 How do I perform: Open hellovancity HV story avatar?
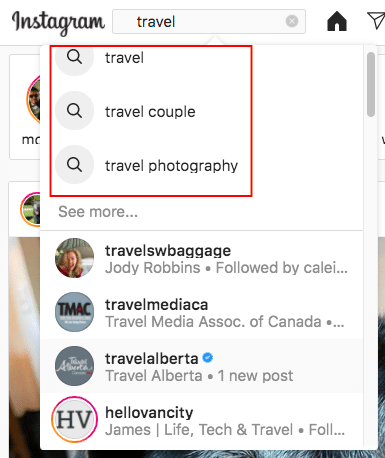[74, 420]
